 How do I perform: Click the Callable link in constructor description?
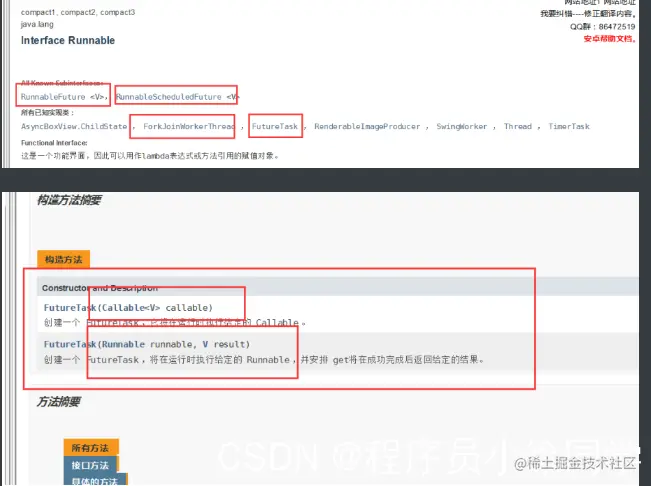click(277, 322)
